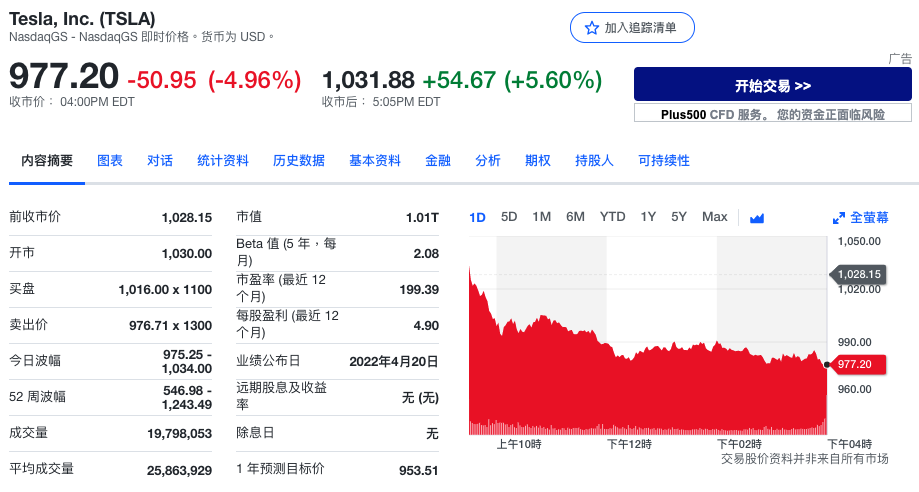The image size is (919, 492).
Task: Select the 1D chart range
Action: tap(477, 217)
